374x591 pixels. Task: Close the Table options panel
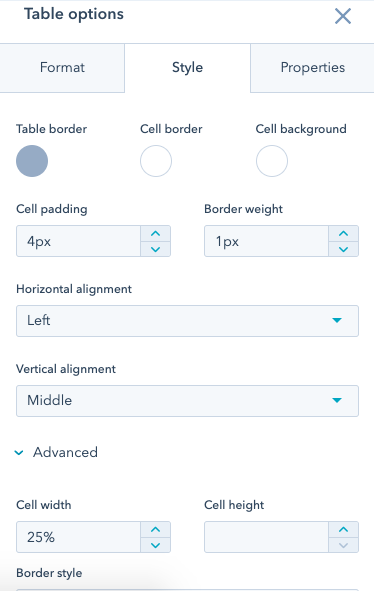coord(343,16)
